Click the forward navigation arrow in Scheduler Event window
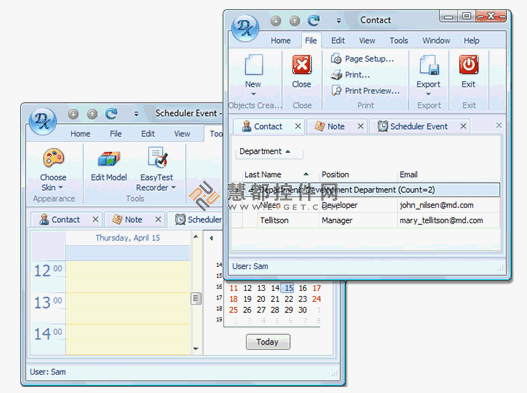527x393 pixels. click(92, 114)
